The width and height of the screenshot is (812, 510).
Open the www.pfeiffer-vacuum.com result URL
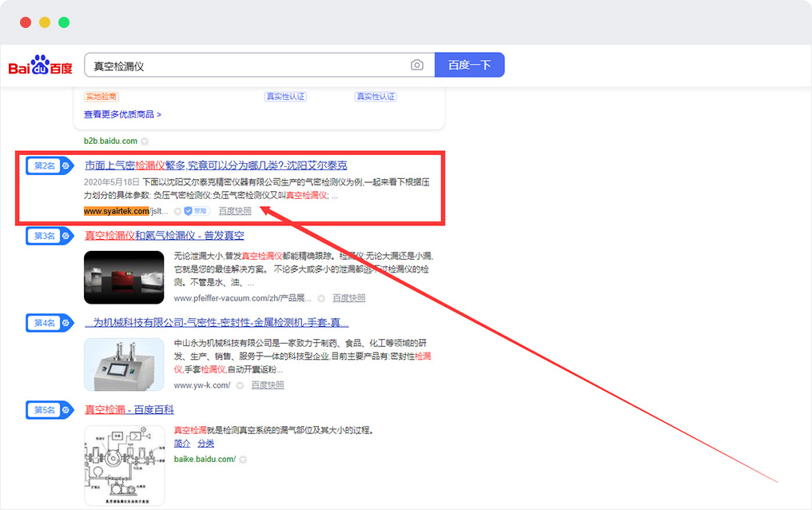click(x=242, y=298)
